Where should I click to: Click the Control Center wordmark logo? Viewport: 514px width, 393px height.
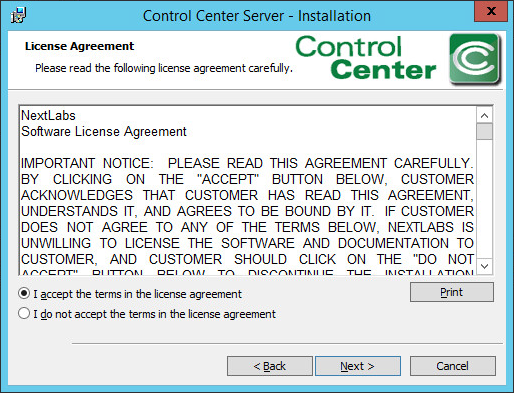[x=365, y=58]
